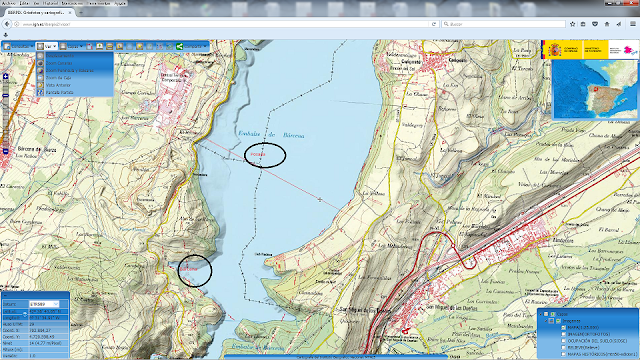Open the Compartir dropdown menu
Viewport: 640px width, 360px height.
coord(192,47)
